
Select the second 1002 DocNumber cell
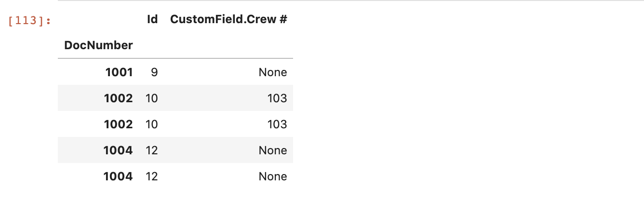119,124
